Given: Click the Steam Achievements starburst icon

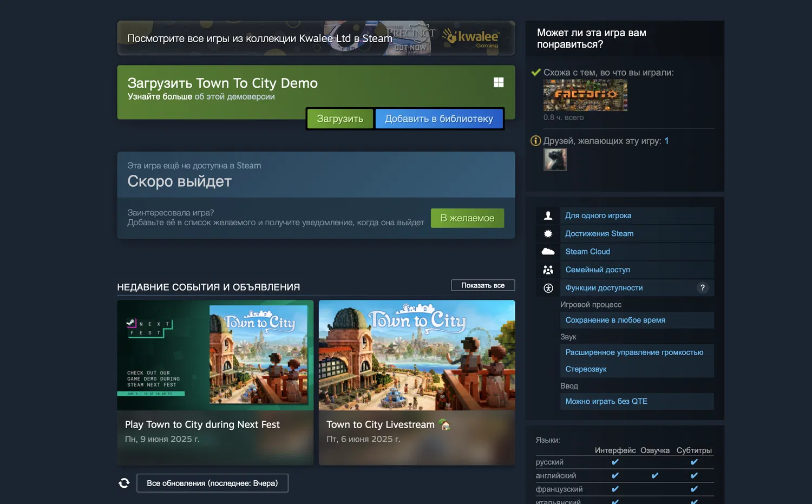Looking at the screenshot, I should point(548,233).
